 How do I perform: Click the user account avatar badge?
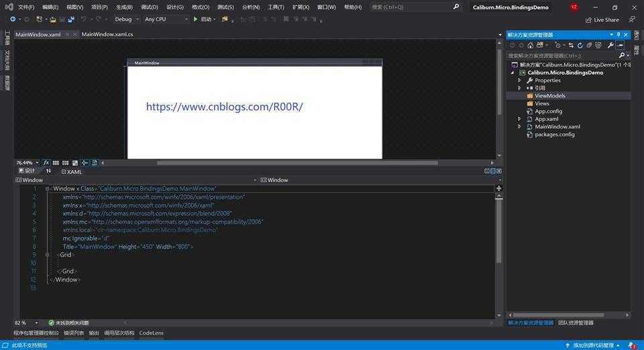(x=574, y=7)
